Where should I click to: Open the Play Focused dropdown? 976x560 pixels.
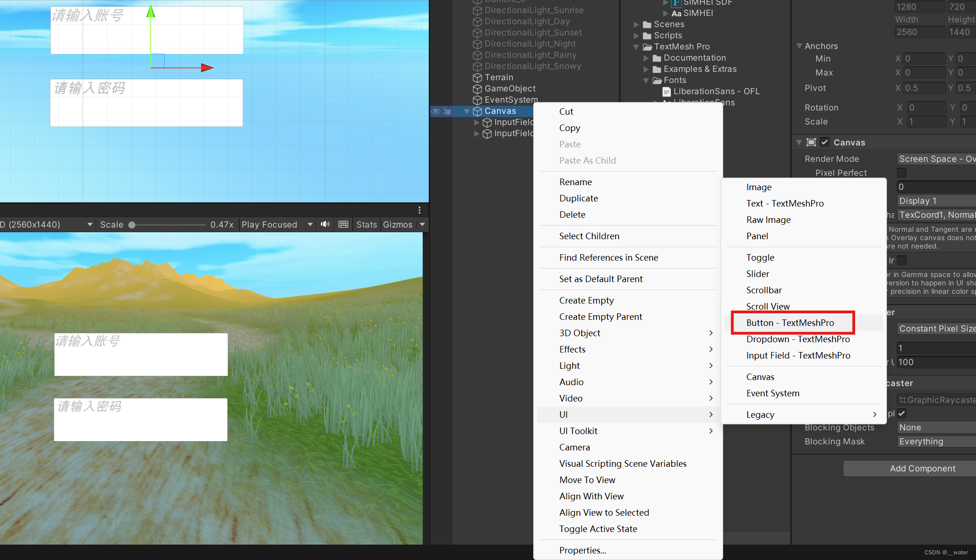277,225
